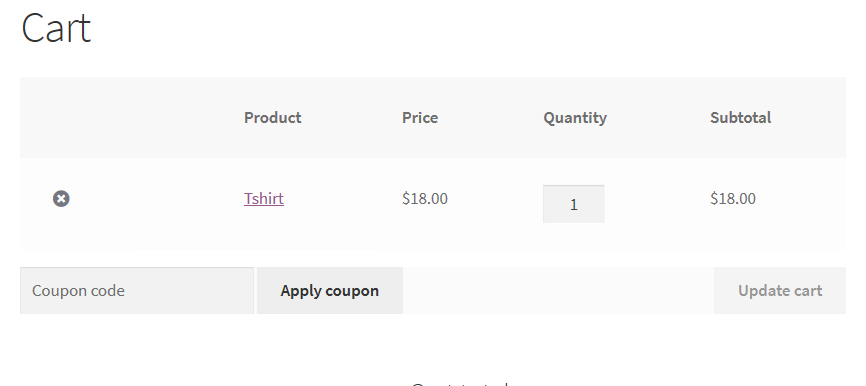Delete Tshirt row using the circled x icon
866x386 pixels.
(x=61, y=199)
